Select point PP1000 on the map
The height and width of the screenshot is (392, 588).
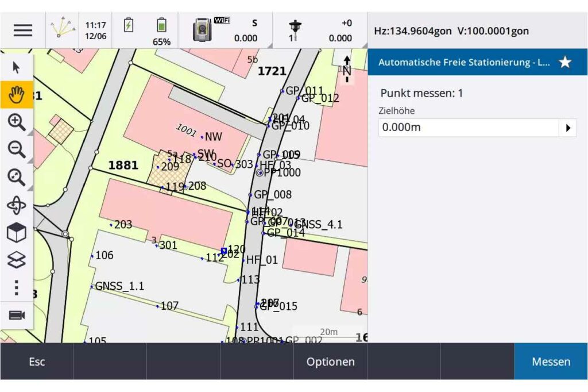pyautogui.click(x=260, y=172)
